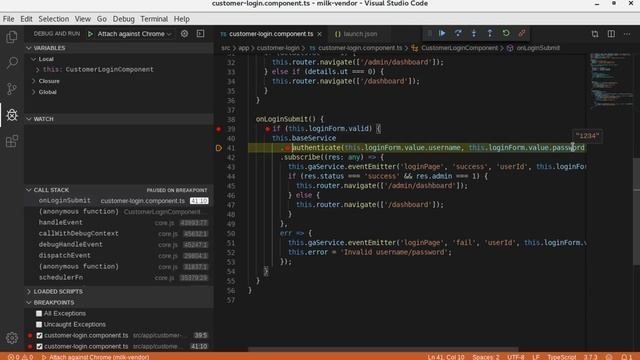Open the Explorer view in the activity bar
640x360 pixels.
(x=12, y=37)
